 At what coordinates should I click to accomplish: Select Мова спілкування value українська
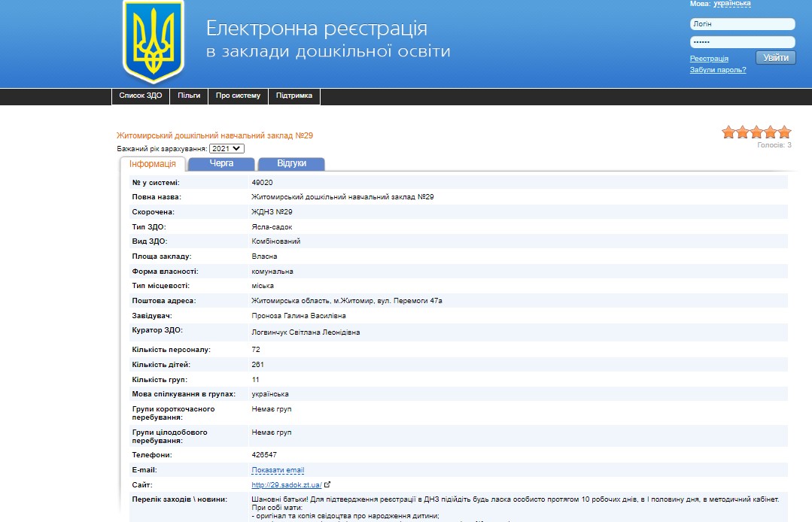270,394
